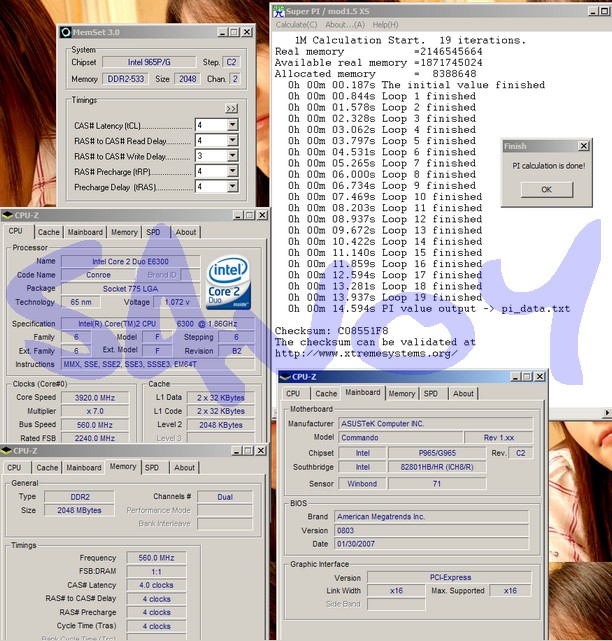Click the Commando model field
The image size is (612, 641).
tap(401, 438)
